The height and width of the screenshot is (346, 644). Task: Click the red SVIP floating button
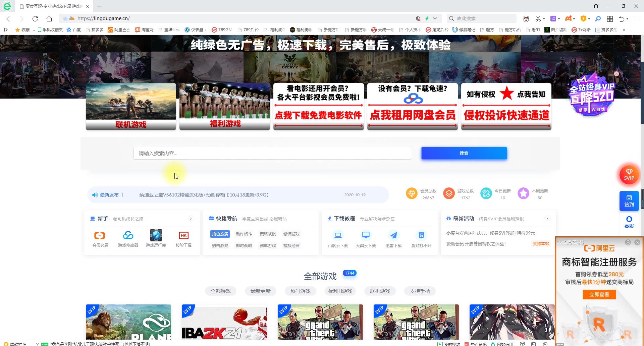(629, 174)
